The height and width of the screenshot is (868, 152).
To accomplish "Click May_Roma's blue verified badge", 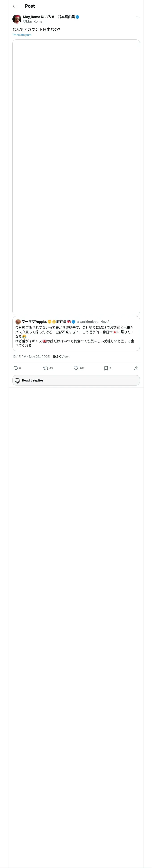I will click(77, 17).
